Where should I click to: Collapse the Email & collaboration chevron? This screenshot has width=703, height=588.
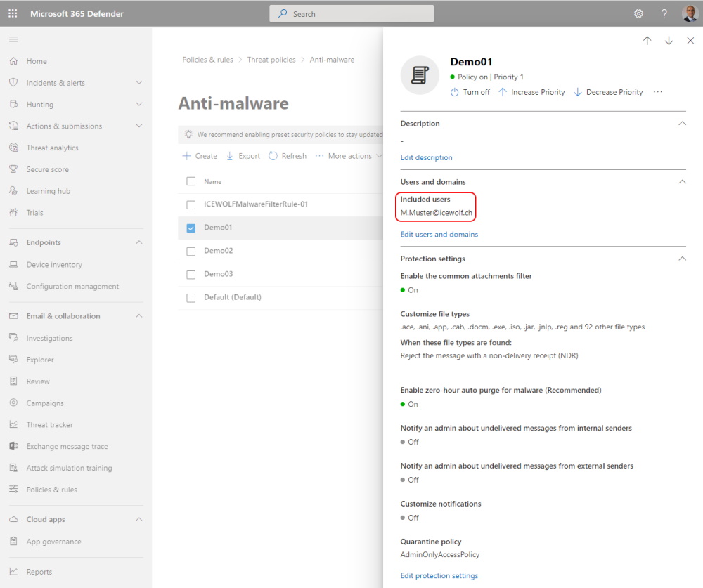139,315
